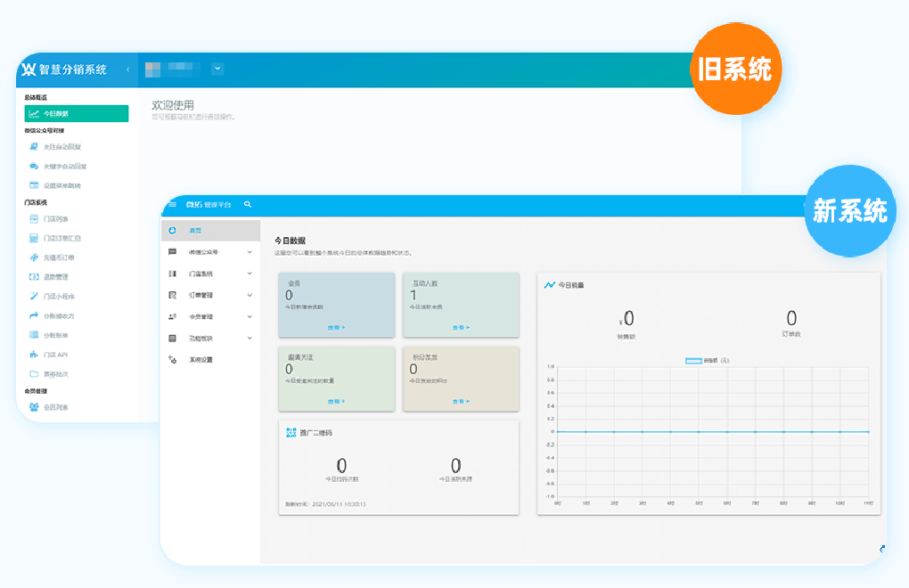Click the 分账接收方 share arrow icon
The image size is (909, 588).
coord(34,315)
